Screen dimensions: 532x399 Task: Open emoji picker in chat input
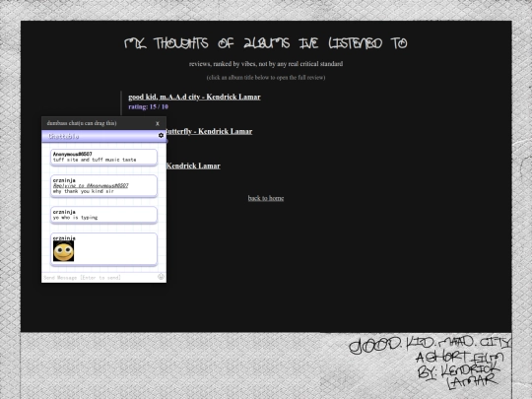click(161, 277)
